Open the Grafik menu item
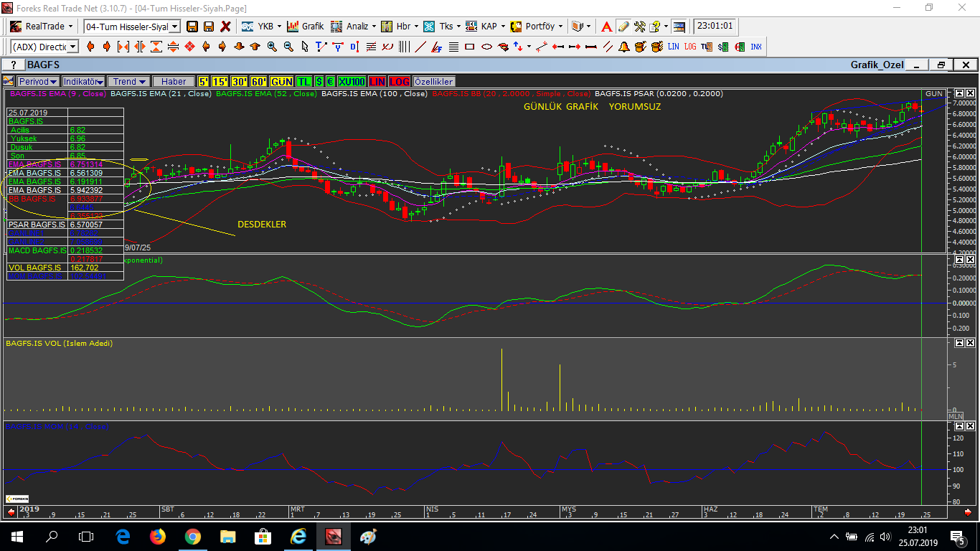Image resolution: width=980 pixels, height=551 pixels. [306, 27]
